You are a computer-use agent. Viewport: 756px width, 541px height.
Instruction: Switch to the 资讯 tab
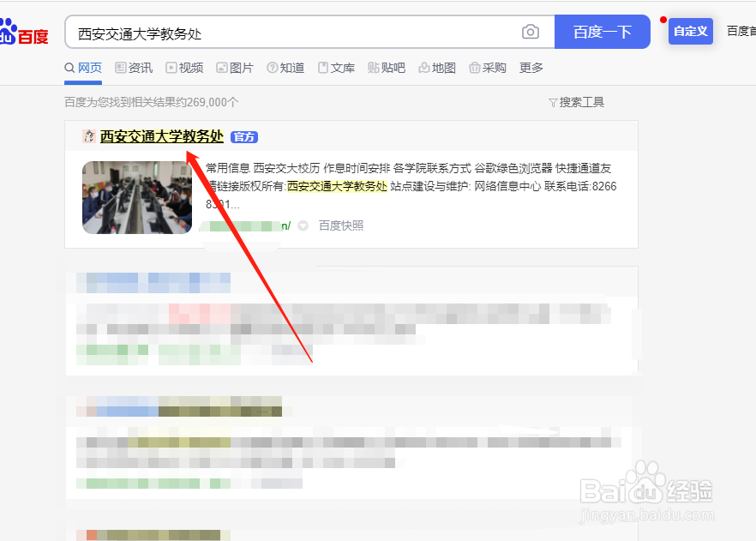[134, 68]
